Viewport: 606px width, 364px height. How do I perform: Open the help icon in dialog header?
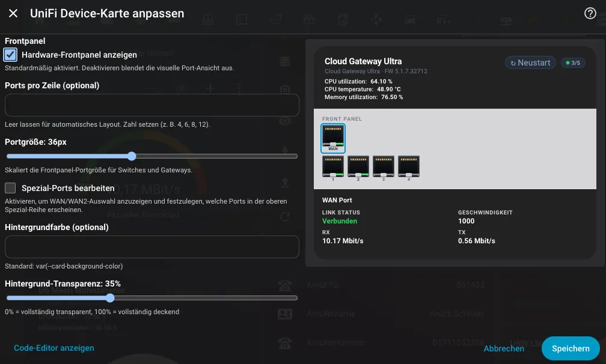click(x=590, y=13)
